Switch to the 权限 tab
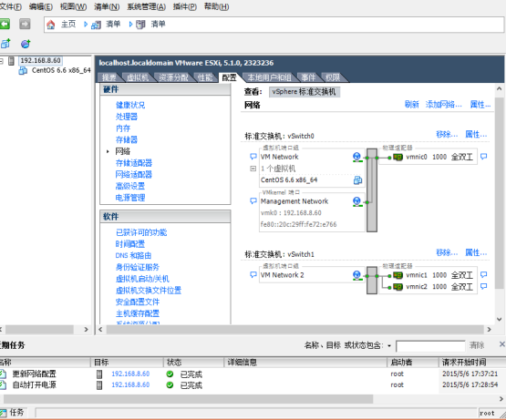 pos(333,77)
